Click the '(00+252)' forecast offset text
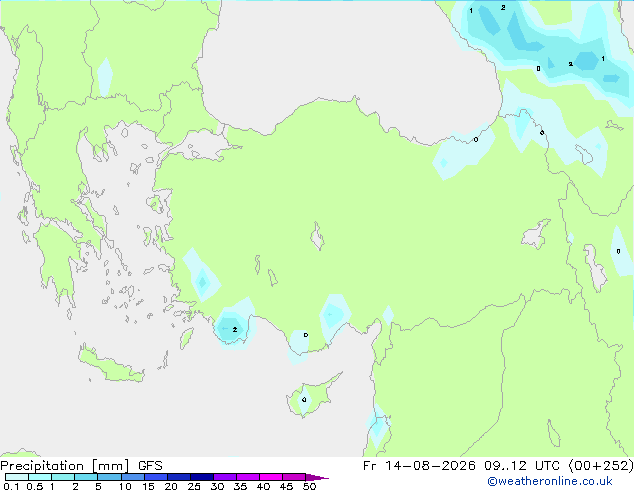The height and width of the screenshot is (490, 634). point(601,466)
